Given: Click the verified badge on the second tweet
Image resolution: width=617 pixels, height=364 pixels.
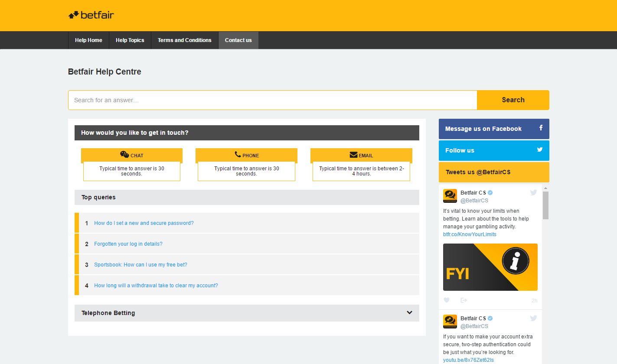Looking at the screenshot, I should (490, 318).
